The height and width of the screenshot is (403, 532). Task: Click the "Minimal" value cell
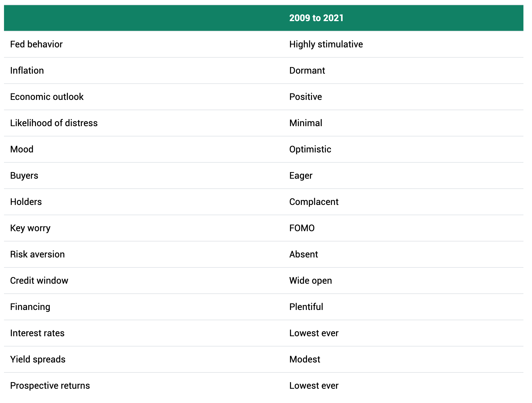[x=306, y=123]
